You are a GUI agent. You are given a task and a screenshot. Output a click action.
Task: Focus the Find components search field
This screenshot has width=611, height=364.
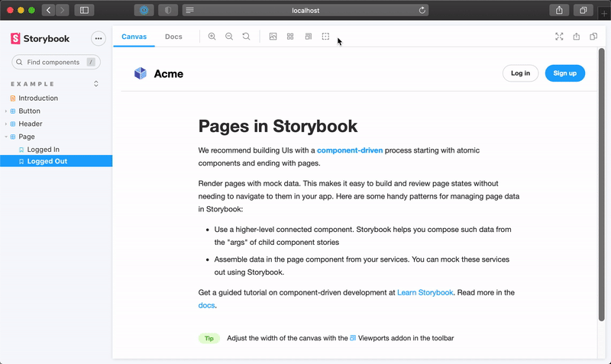(x=56, y=62)
